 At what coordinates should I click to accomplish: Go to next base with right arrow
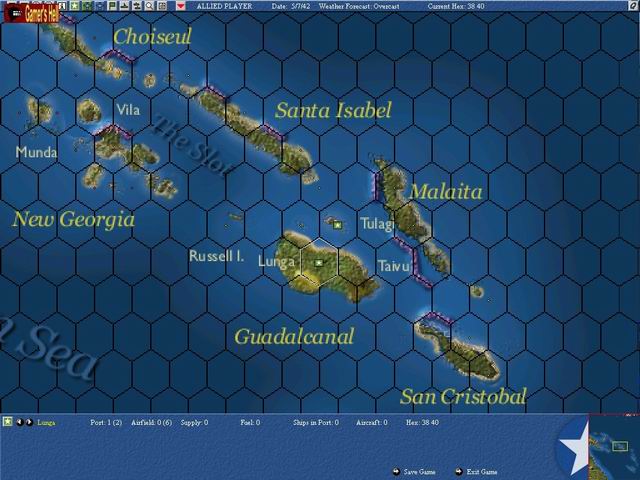coord(29,422)
